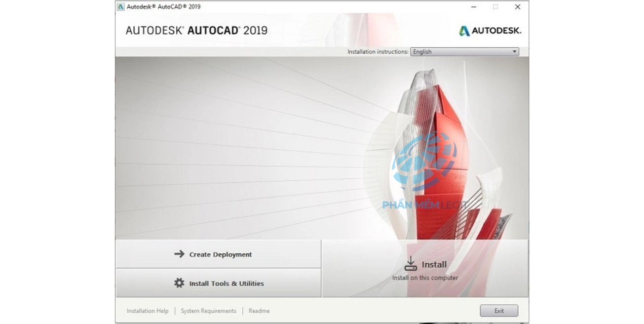Viewport: 644px width, 324px height.
Task: Start Install on this computer
Action: pos(425,269)
